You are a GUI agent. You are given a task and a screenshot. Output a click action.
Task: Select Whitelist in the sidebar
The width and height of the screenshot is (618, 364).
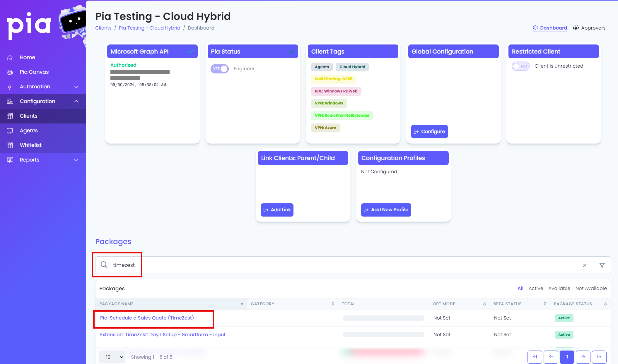point(43,145)
